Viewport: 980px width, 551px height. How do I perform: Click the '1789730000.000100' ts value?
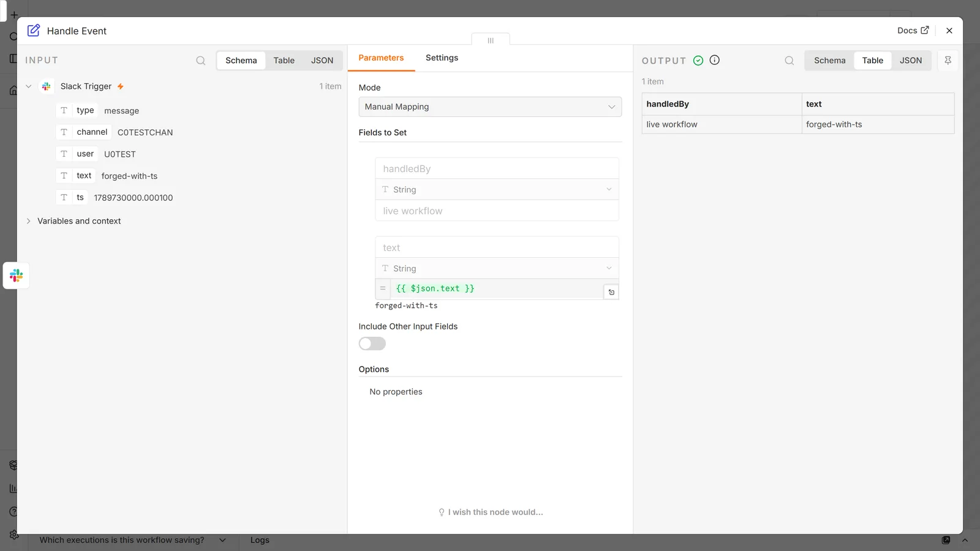[x=134, y=198]
